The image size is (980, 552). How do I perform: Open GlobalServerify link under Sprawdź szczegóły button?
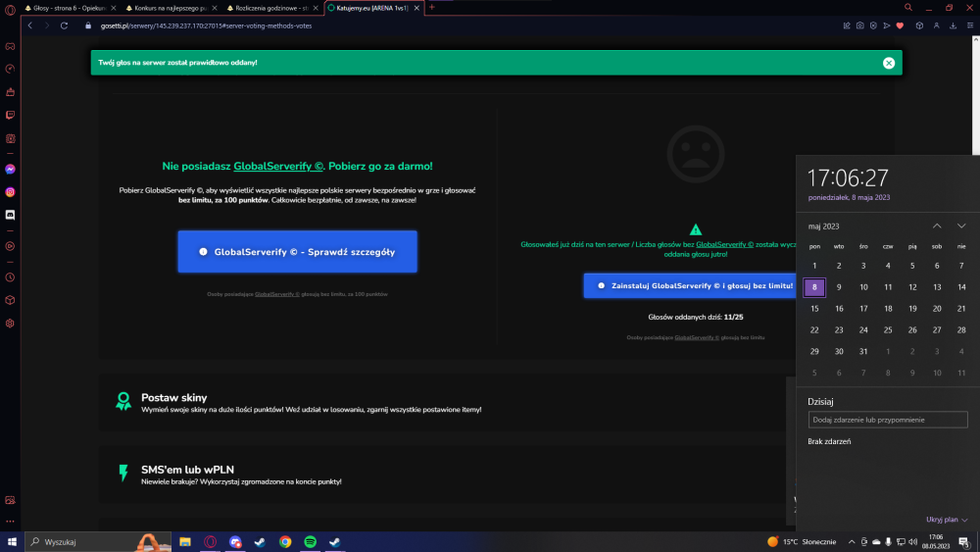(x=277, y=294)
